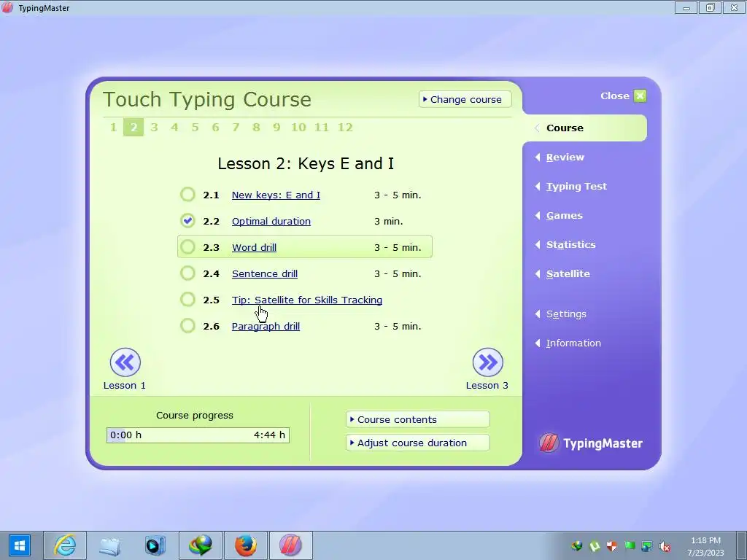
Task: Click the TypingMaster taskbar icon
Action: click(x=290, y=545)
